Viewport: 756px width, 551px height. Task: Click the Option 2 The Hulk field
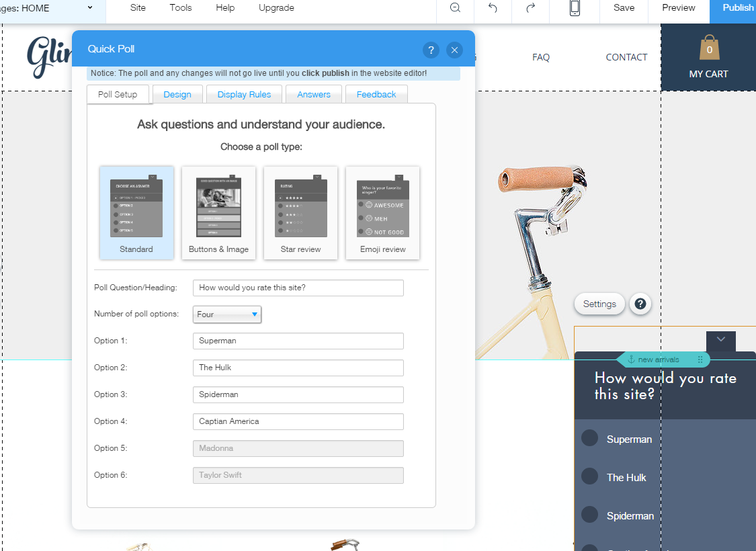coord(298,368)
